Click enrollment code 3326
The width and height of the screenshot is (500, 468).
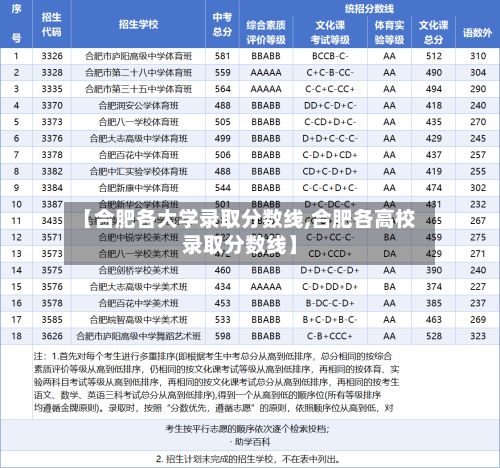click(52, 56)
